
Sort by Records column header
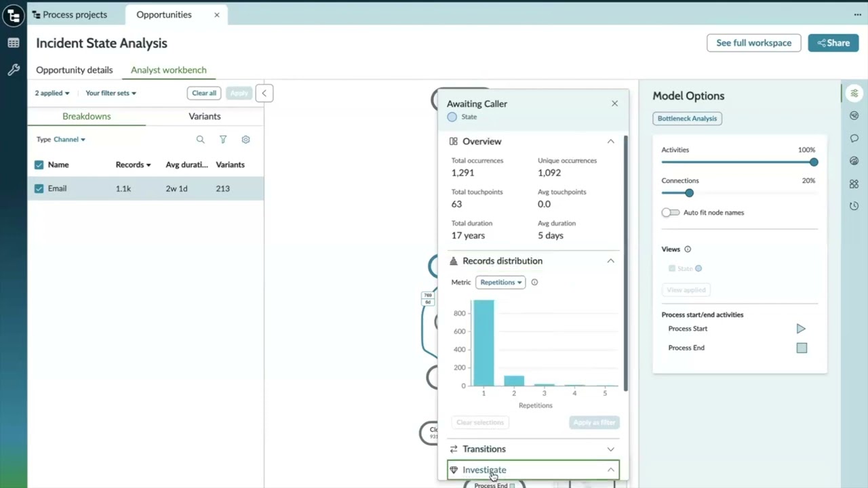tap(133, 165)
